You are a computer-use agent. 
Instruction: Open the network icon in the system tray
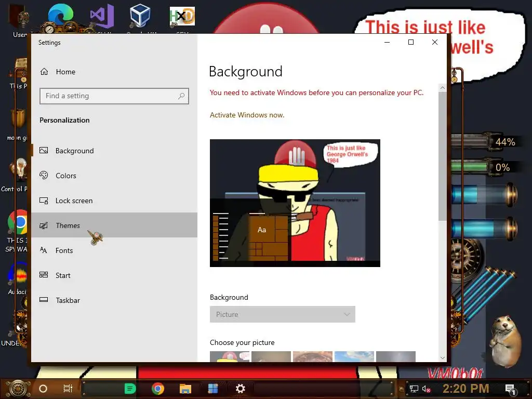pyautogui.click(x=414, y=389)
